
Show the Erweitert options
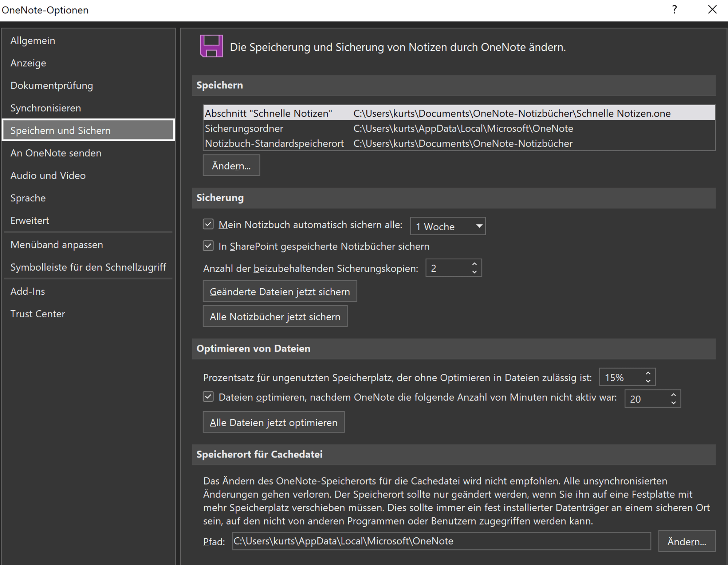click(88, 221)
